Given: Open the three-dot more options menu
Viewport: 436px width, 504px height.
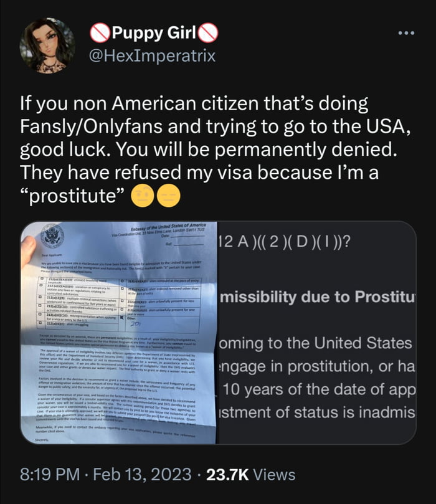Looking at the screenshot, I should click(407, 34).
